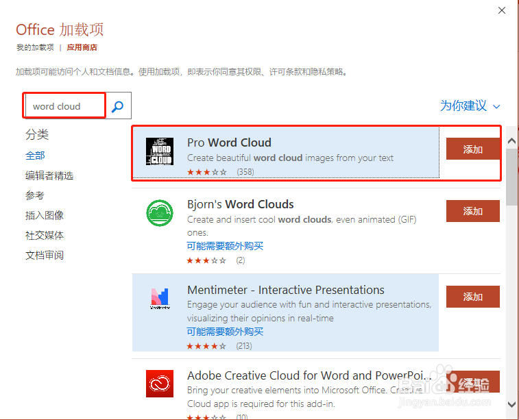
Task: Add the Pro Word Cloud add-in
Action: pyautogui.click(x=472, y=149)
